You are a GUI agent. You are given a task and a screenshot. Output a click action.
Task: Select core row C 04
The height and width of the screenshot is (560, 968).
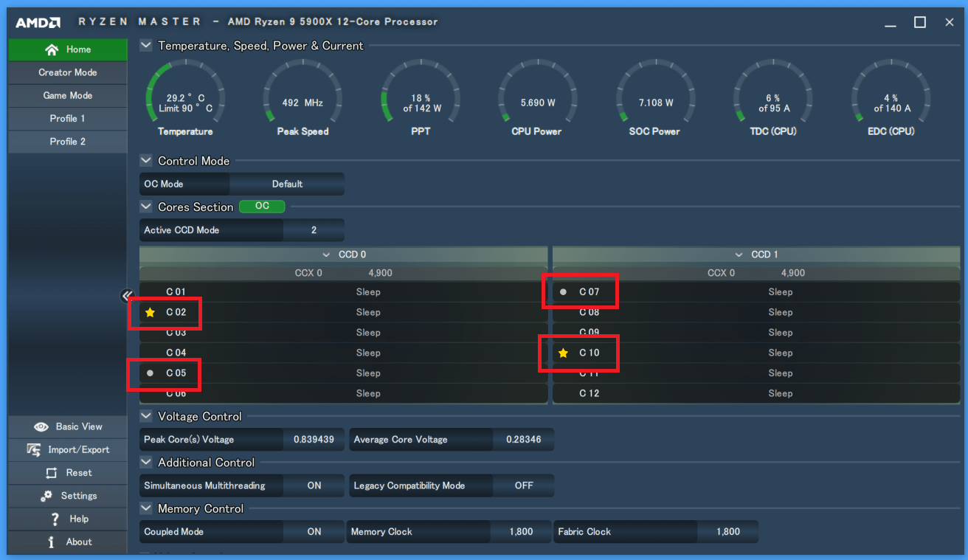(x=344, y=353)
